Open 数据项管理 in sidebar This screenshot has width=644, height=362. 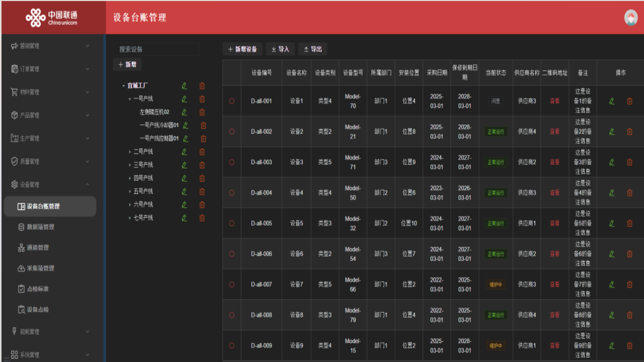pos(40,227)
